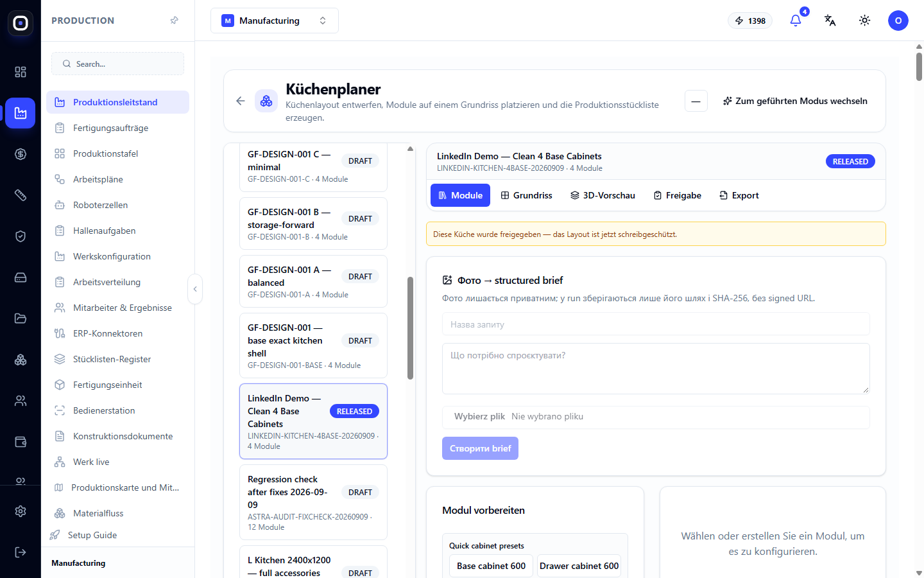Click the page vertical scrollbar thumb
Viewport: 924px width, 578px height.
(919, 67)
